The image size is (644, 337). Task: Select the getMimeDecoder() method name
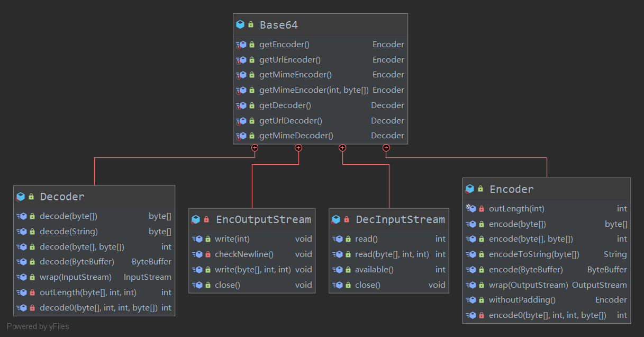[296, 136]
